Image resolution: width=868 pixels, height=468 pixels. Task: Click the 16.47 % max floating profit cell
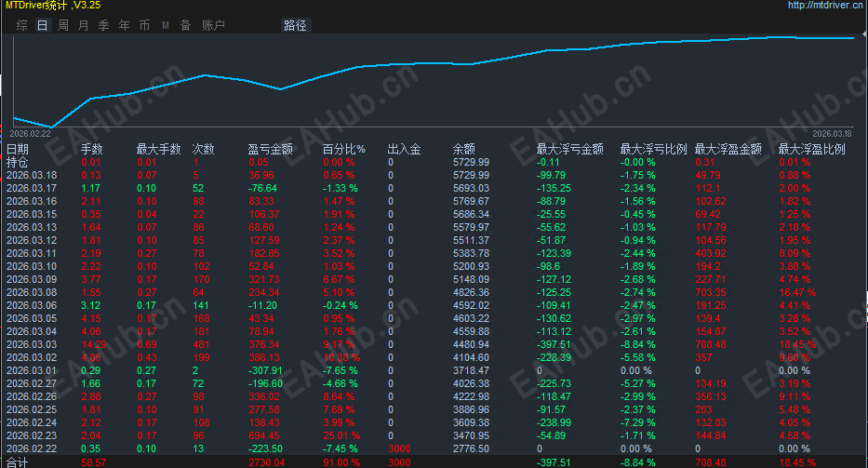coord(797,292)
